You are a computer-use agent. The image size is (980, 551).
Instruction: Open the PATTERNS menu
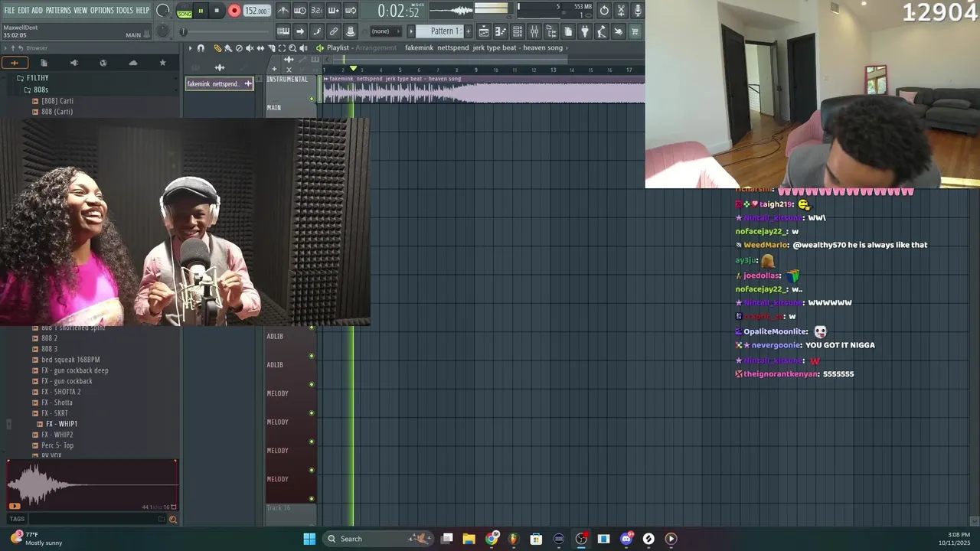[x=58, y=10]
